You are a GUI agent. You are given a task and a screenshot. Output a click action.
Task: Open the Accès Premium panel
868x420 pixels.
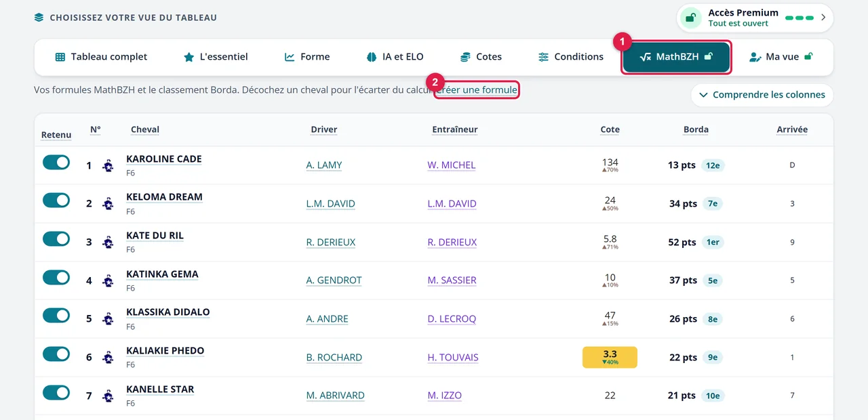[755, 18]
